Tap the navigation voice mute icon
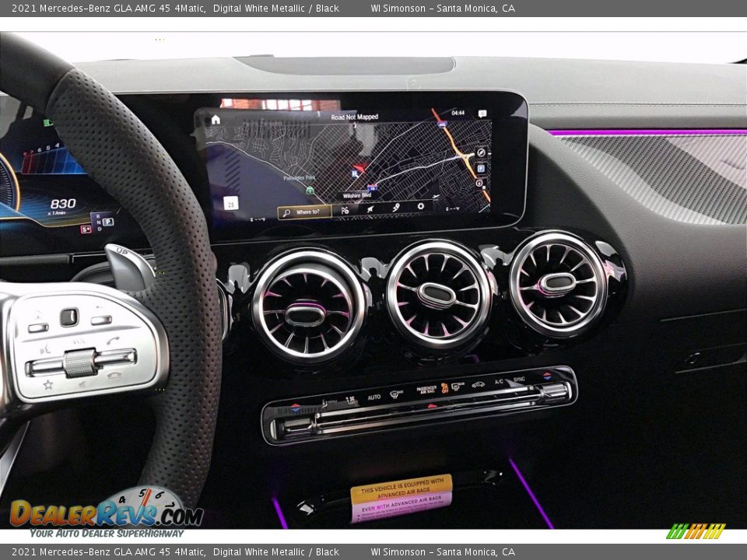 pyautogui.click(x=370, y=208)
